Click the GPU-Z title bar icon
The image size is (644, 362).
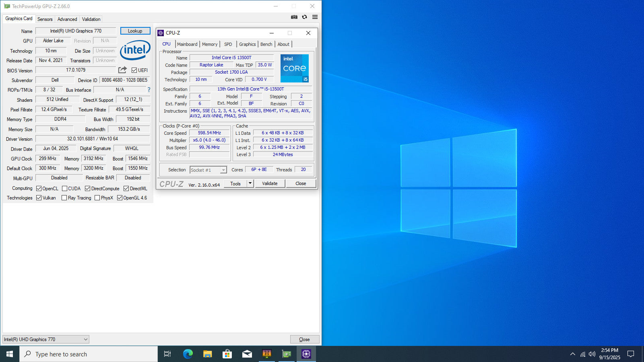click(x=7, y=6)
